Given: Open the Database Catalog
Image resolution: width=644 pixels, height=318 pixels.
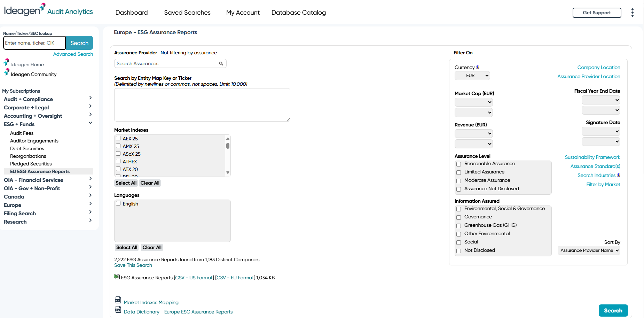Looking at the screenshot, I should (299, 13).
